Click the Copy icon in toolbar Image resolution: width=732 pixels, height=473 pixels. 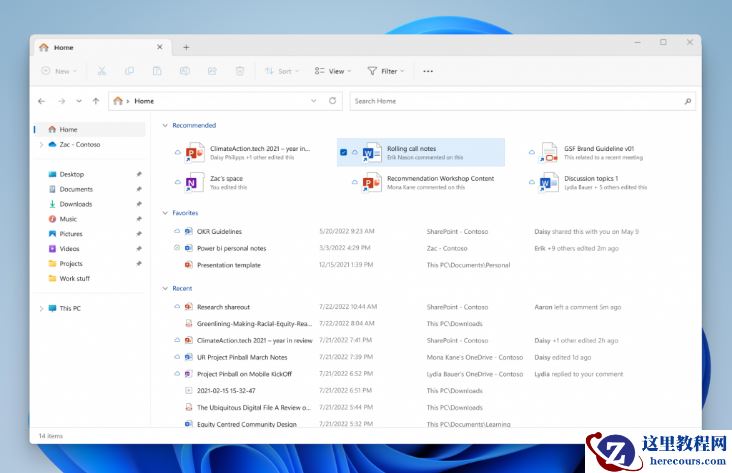point(129,71)
